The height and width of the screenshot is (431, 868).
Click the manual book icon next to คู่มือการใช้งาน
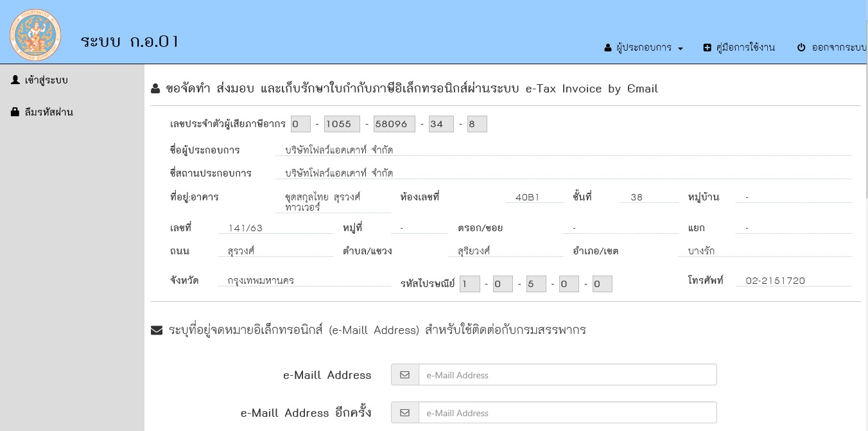[707, 47]
